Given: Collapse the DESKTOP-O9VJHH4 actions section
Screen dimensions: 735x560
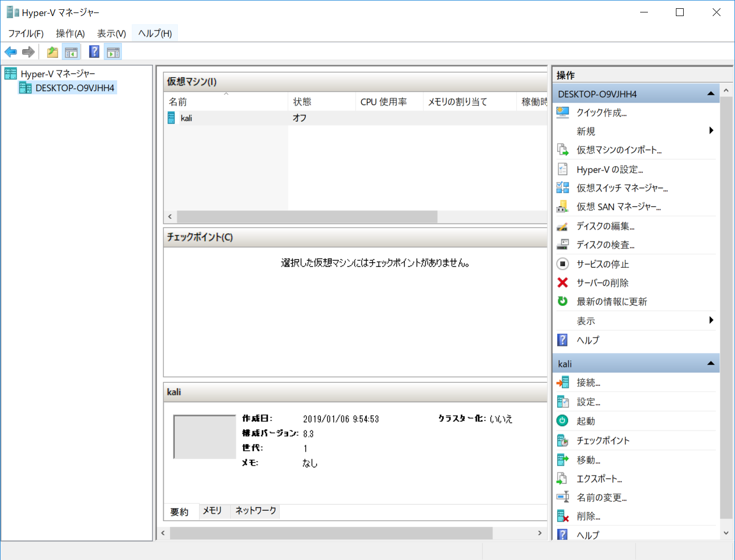Looking at the screenshot, I should click(x=711, y=94).
